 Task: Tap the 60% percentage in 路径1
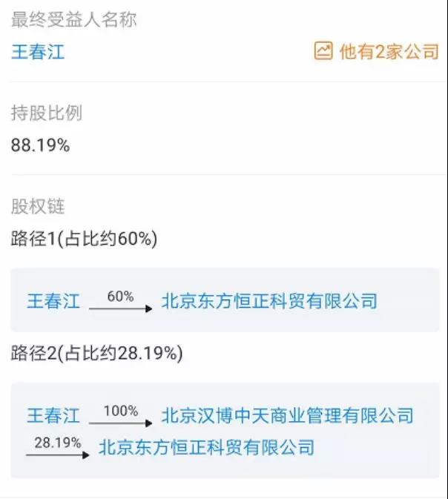(x=120, y=297)
